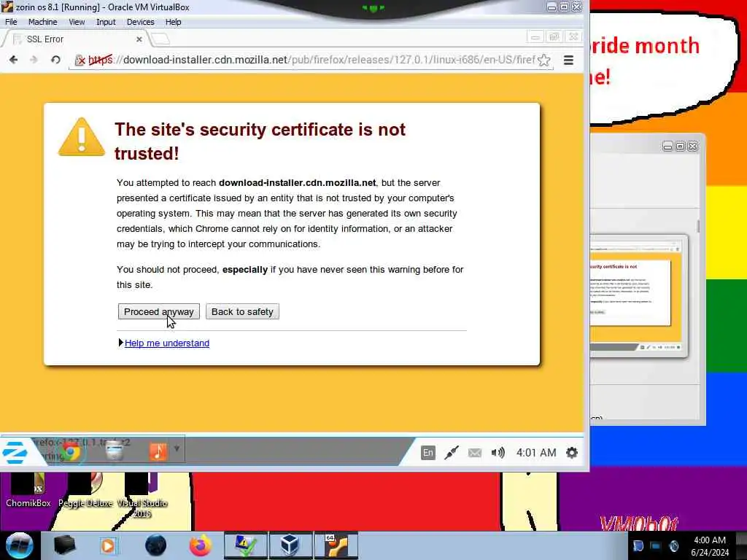Image resolution: width=747 pixels, height=560 pixels.
Task: Click the Chrome forward arrow
Action: coord(34,60)
